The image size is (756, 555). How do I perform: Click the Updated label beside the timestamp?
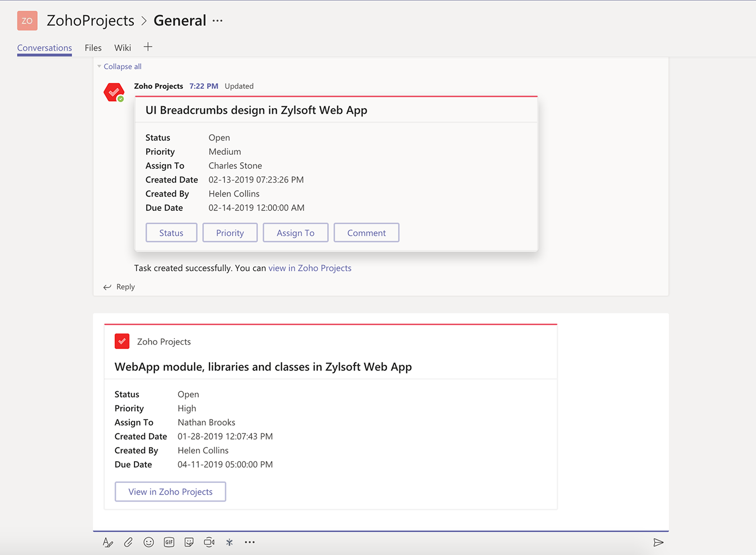pos(239,86)
